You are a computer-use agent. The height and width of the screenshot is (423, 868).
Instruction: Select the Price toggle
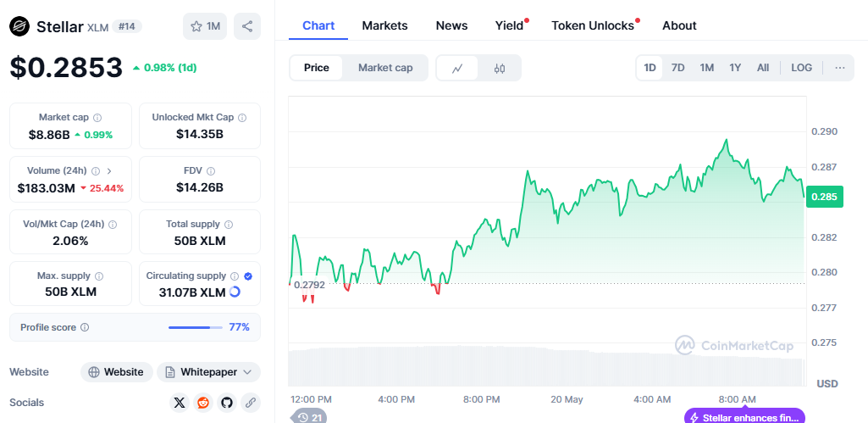(316, 68)
